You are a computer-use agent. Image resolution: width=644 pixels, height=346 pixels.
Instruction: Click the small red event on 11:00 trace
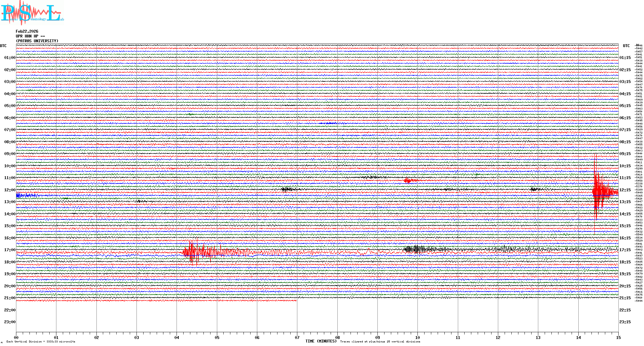point(408,180)
